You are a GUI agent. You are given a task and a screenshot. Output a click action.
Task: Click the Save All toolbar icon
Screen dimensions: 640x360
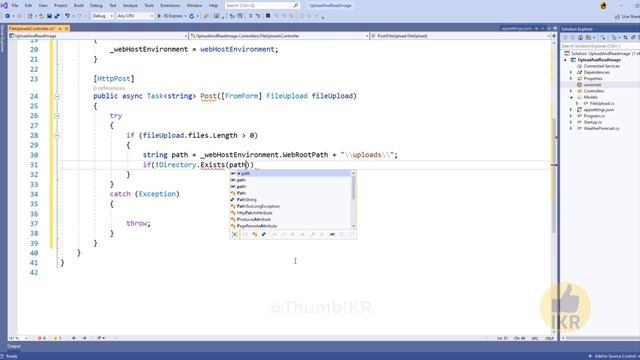point(57,16)
